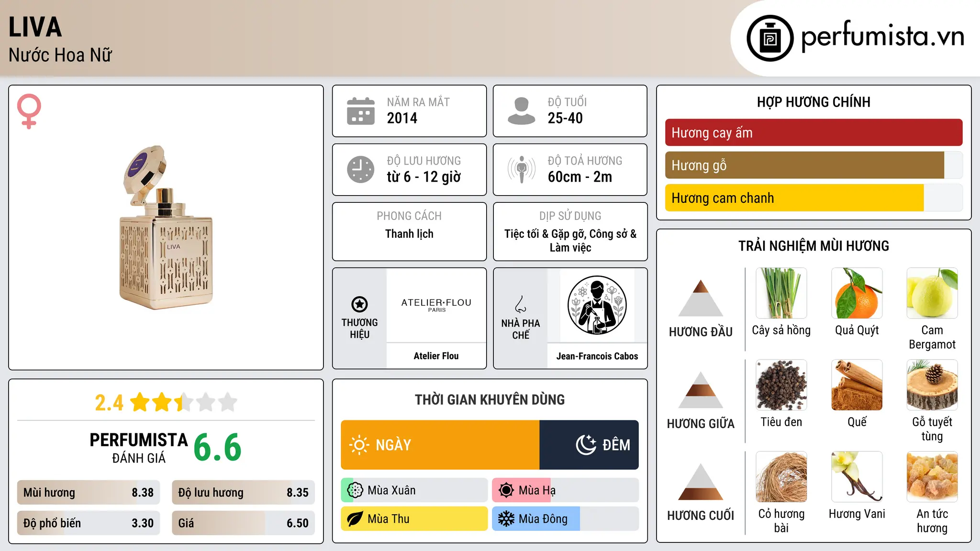Image resolution: width=980 pixels, height=551 pixels.
Task: Click the calendar icon beside Năm ra mắt
Action: pos(361,111)
